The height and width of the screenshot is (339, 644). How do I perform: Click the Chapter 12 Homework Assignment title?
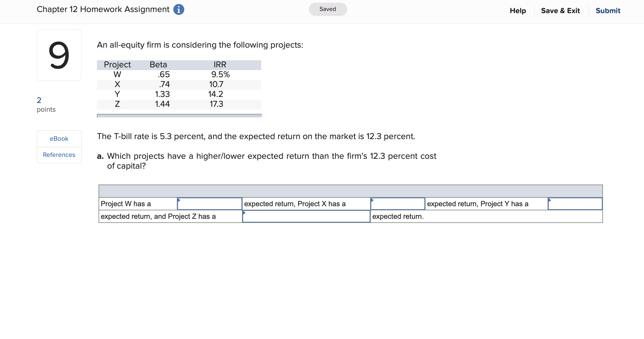pos(103,9)
